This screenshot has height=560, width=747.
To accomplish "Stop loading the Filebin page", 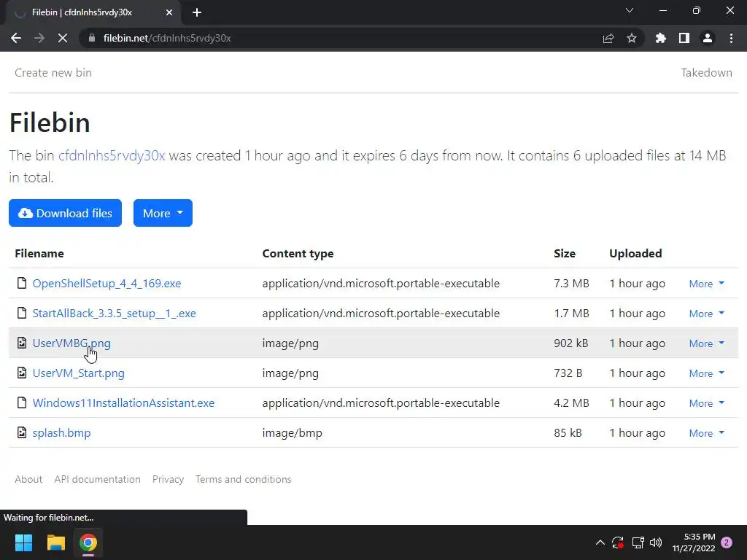I will pyautogui.click(x=63, y=38).
